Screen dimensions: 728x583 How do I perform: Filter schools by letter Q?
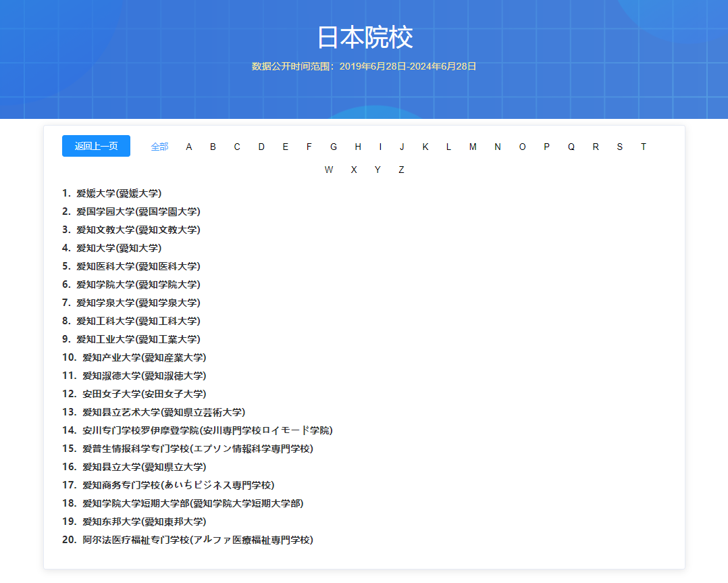pos(571,147)
